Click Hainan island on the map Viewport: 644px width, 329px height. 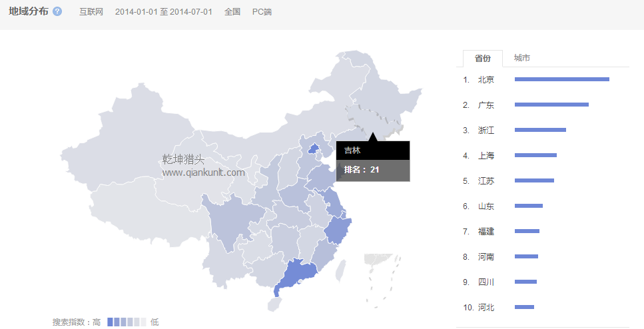[274, 304]
